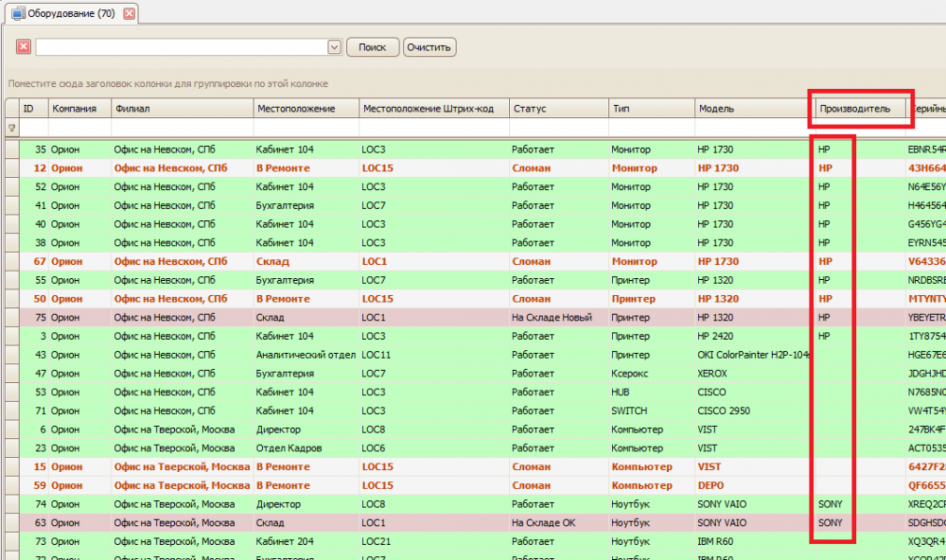Click into the search text field

tap(182, 47)
